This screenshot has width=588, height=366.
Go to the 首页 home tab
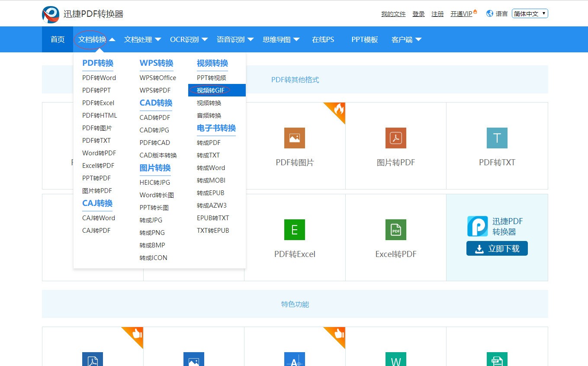[58, 39]
